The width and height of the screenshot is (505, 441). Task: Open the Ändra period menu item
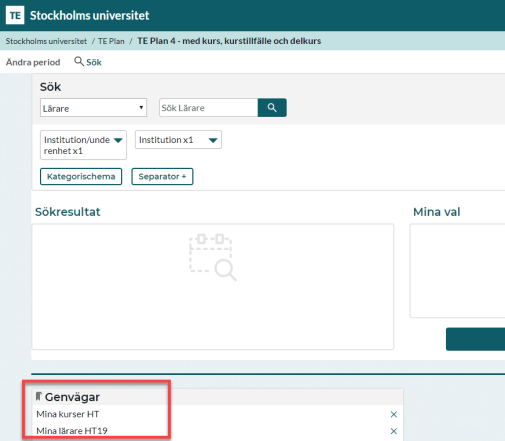click(x=33, y=62)
